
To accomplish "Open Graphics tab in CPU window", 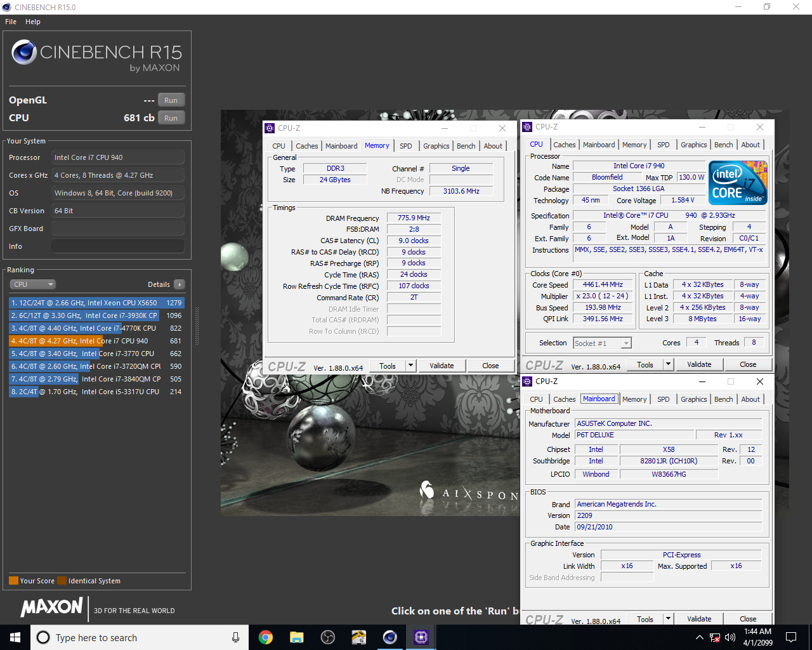I will click(x=694, y=145).
